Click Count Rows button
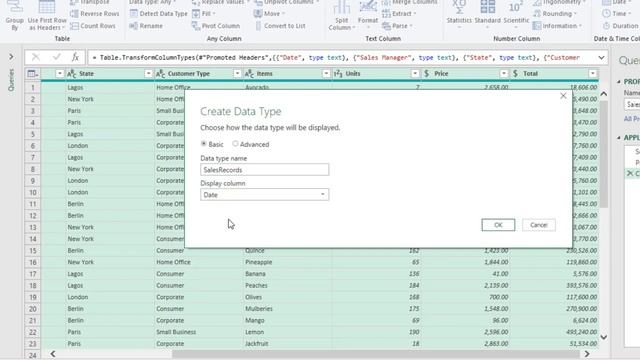 93,26
